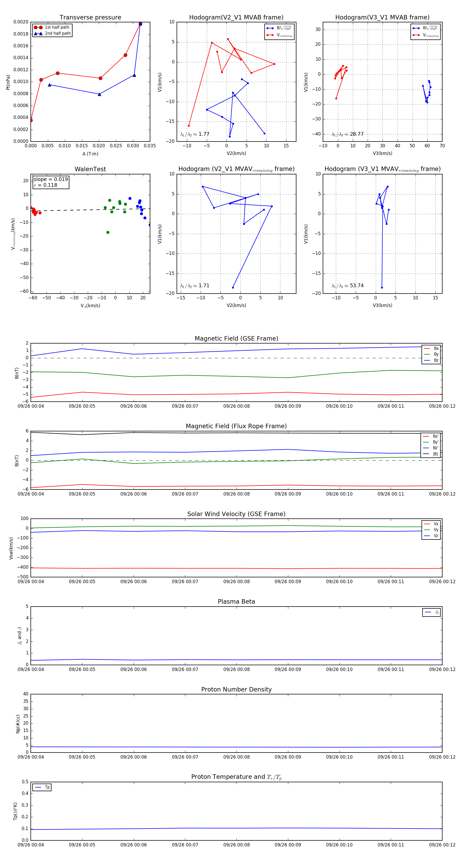The width and height of the screenshot is (473, 868).
Task: Click the 'WalenTest' plot title
Action: coord(90,169)
